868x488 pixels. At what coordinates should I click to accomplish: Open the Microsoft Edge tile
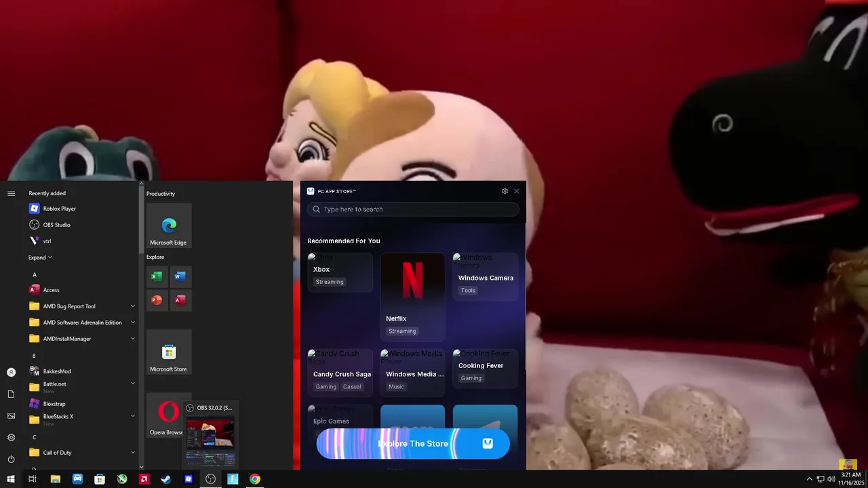pos(169,226)
